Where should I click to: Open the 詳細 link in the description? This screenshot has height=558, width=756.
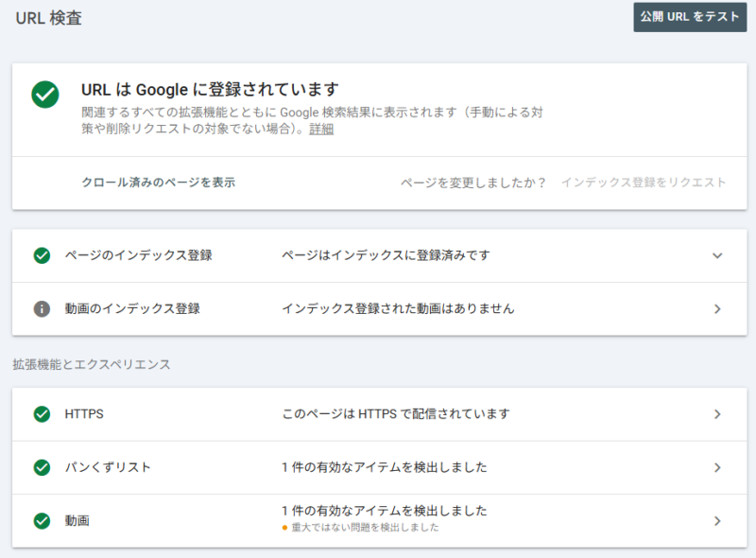tap(321, 130)
